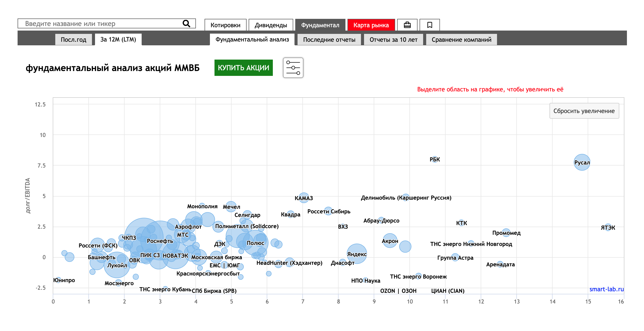Click the ТНС энерго Воронеж label
Image resolution: width=644 pixels, height=331 pixels.
418,277
